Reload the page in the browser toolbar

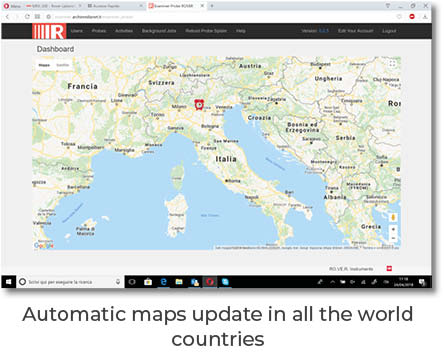click(x=27, y=16)
